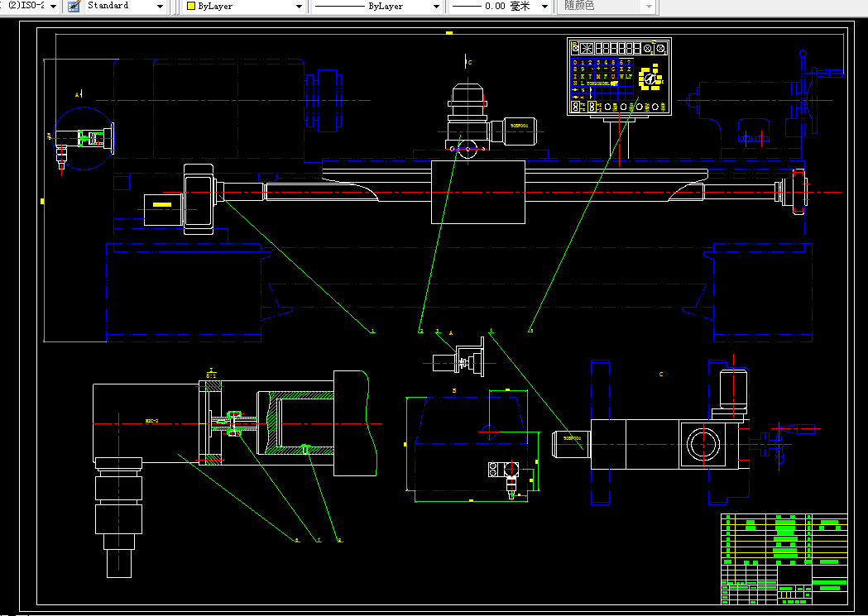Select leader number 1 in the drawing

pyautogui.click(x=372, y=332)
